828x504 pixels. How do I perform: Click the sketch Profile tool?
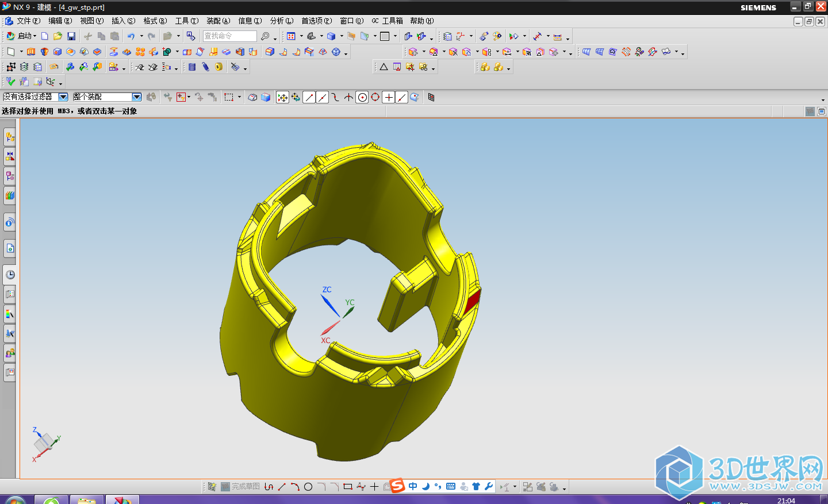(269, 487)
